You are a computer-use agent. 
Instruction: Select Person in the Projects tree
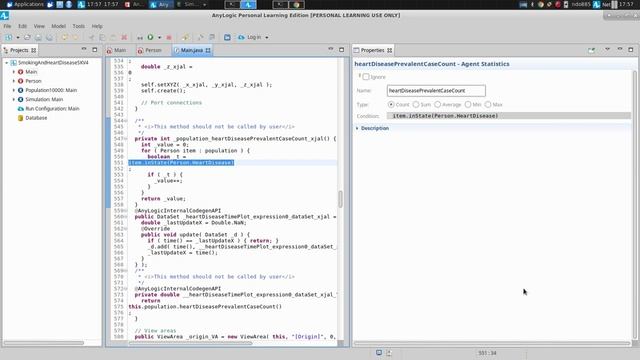[33, 81]
